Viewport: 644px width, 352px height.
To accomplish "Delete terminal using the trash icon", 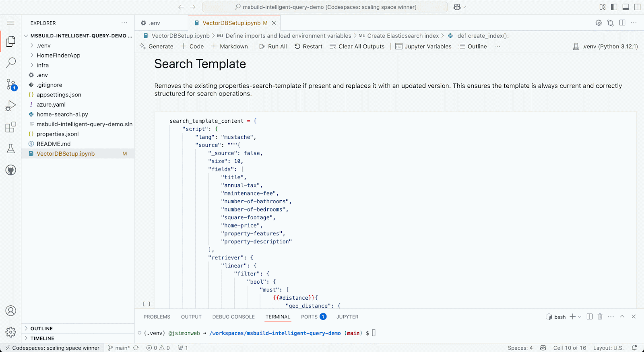I will click(x=600, y=317).
